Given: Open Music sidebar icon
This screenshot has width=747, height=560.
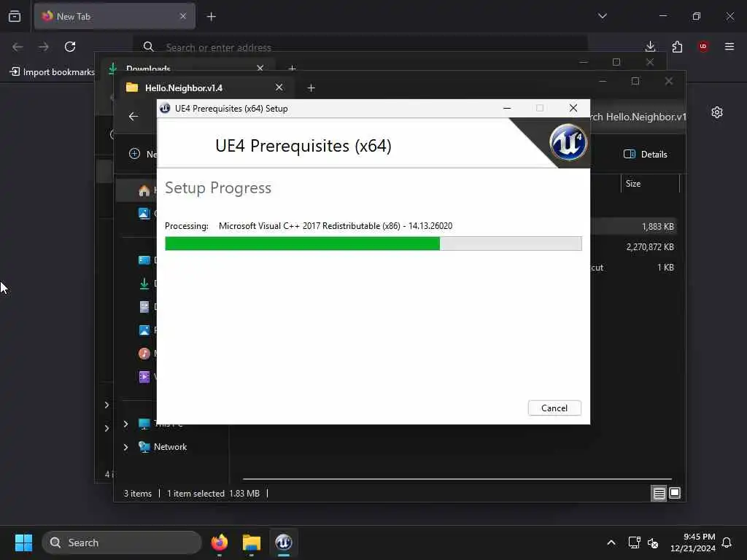Looking at the screenshot, I should pos(144,354).
